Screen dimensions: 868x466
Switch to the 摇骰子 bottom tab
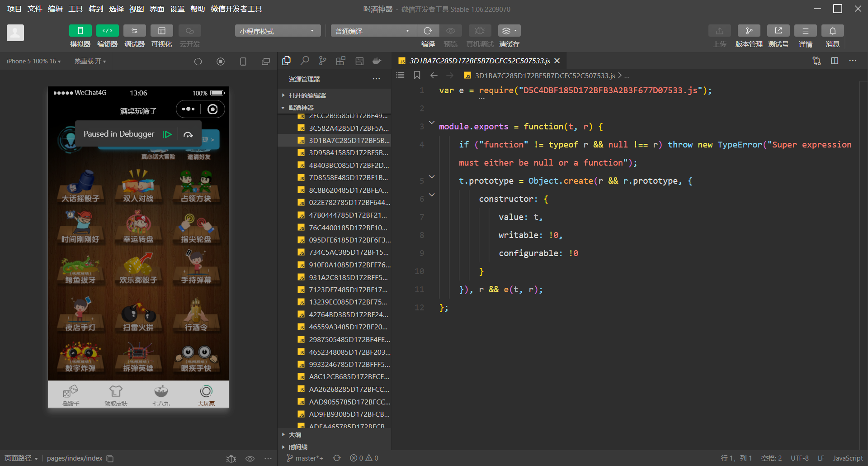tap(71, 395)
